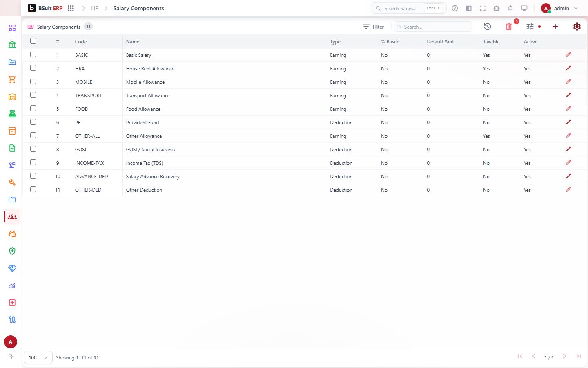The height and width of the screenshot is (368, 588).
Task: Open the handshake module icon in sidebar
Action: click(x=12, y=268)
